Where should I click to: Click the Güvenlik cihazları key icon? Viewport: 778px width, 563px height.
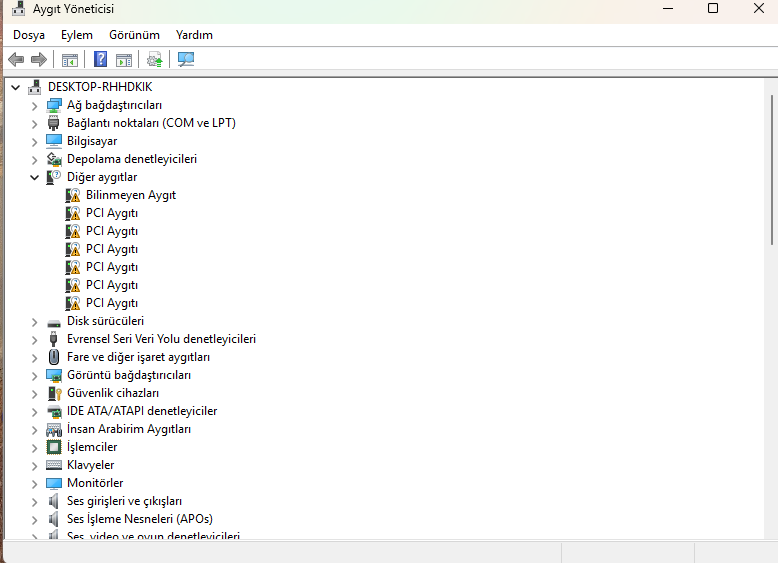[54, 393]
